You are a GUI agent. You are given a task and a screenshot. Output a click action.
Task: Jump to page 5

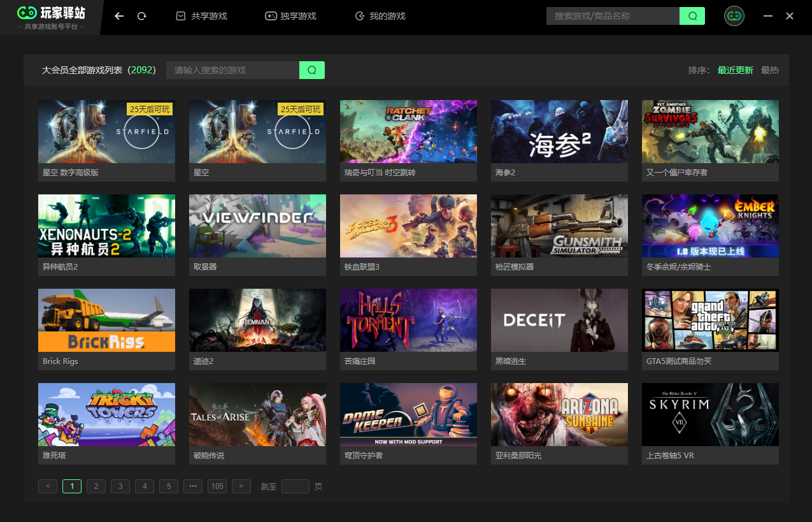click(x=169, y=486)
